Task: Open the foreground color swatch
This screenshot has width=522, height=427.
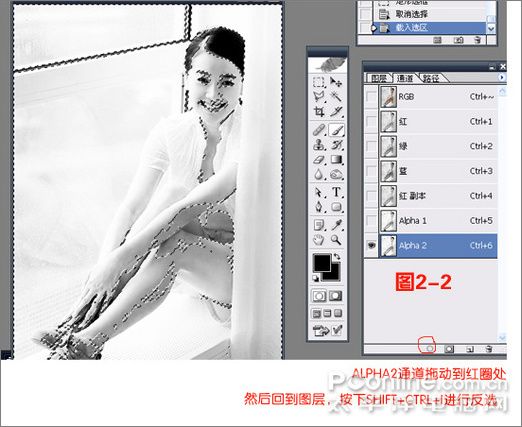Action: pos(321,263)
